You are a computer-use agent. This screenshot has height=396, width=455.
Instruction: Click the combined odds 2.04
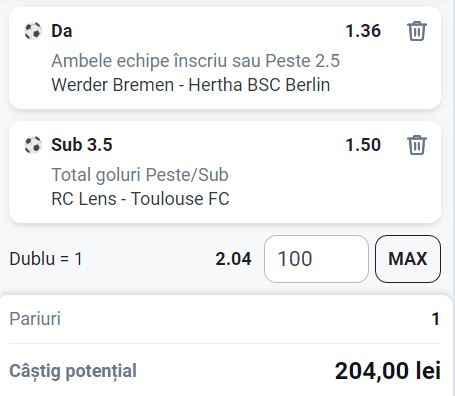point(233,259)
